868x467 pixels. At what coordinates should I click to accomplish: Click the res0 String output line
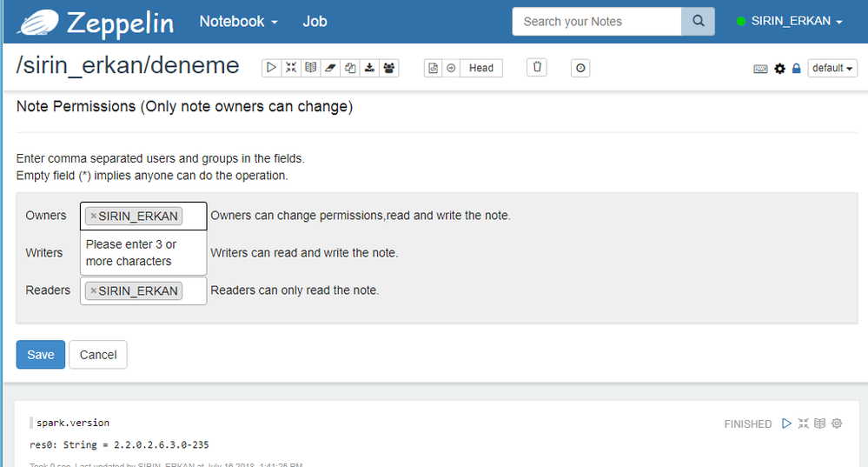(x=119, y=445)
